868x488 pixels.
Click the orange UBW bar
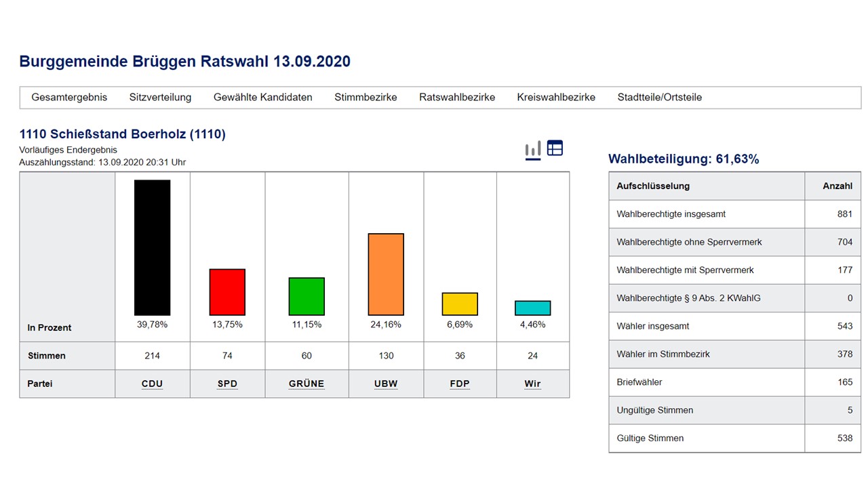386,274
